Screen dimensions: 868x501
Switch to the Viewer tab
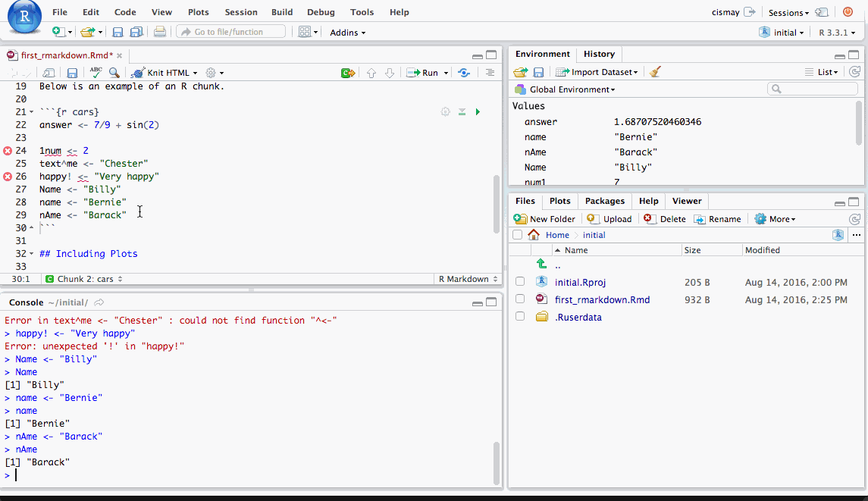tap(686, 201)
